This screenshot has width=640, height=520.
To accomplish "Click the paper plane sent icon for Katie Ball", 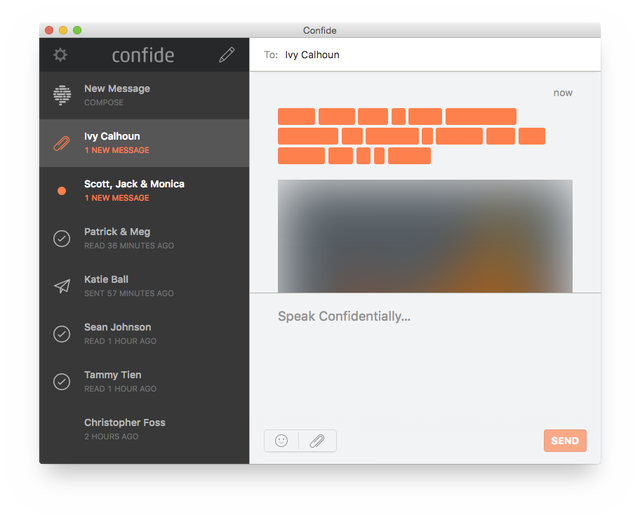I will pos(62,286).
